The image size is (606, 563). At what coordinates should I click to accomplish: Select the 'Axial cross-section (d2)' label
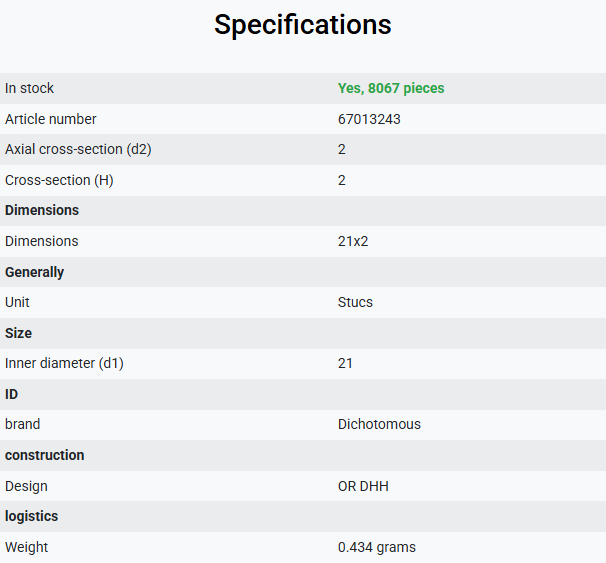point(78,150)
